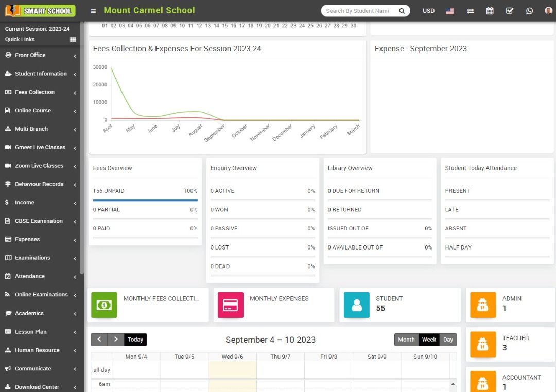556x392 pixels.
Task: Switch the calendar to Day view
Action: pos(448,340)
